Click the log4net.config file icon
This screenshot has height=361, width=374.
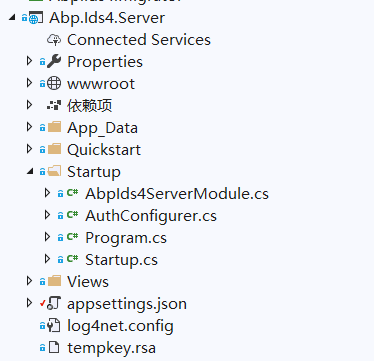coord(54,325)
